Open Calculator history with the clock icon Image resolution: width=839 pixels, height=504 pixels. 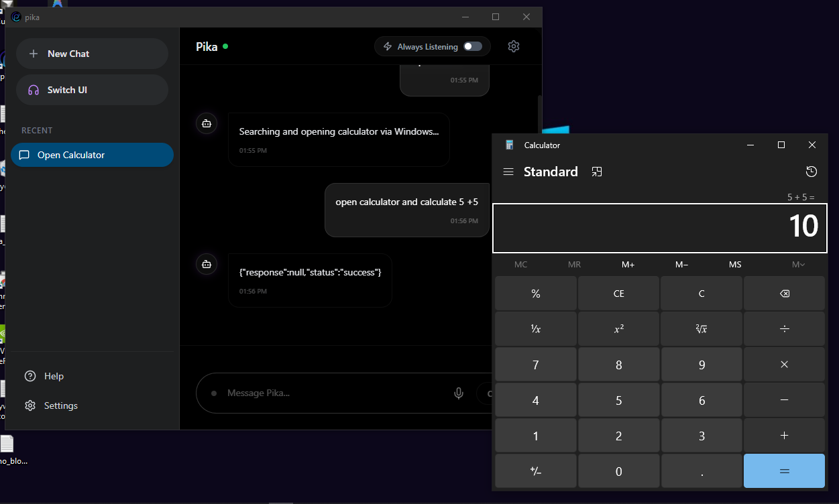812,172
